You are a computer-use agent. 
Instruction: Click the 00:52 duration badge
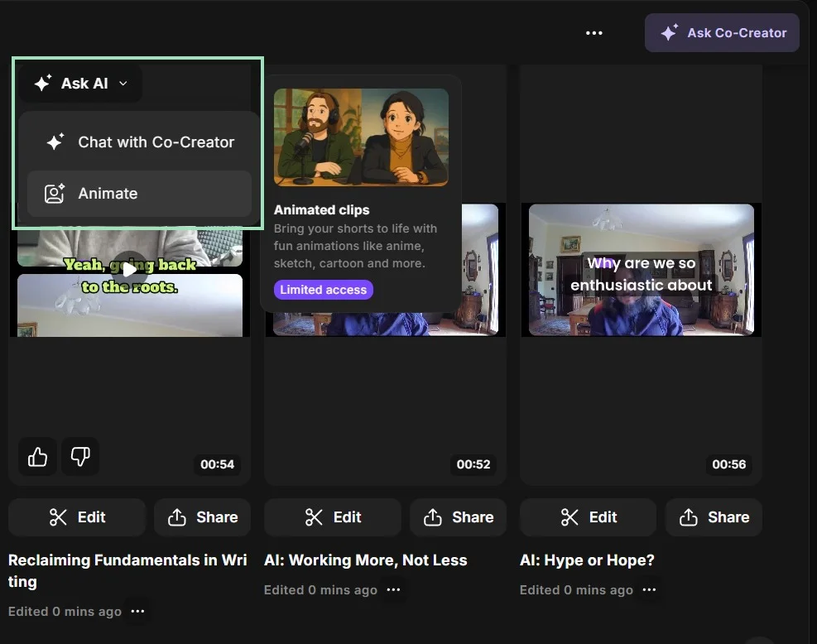pos(473,464)
